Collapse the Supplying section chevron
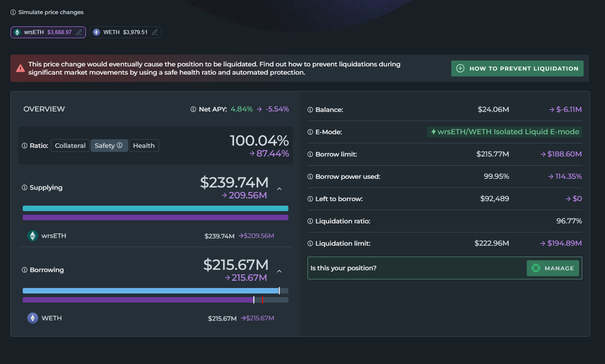The width and height of the screenshot is (605, 364). click(x=279, y=189)
